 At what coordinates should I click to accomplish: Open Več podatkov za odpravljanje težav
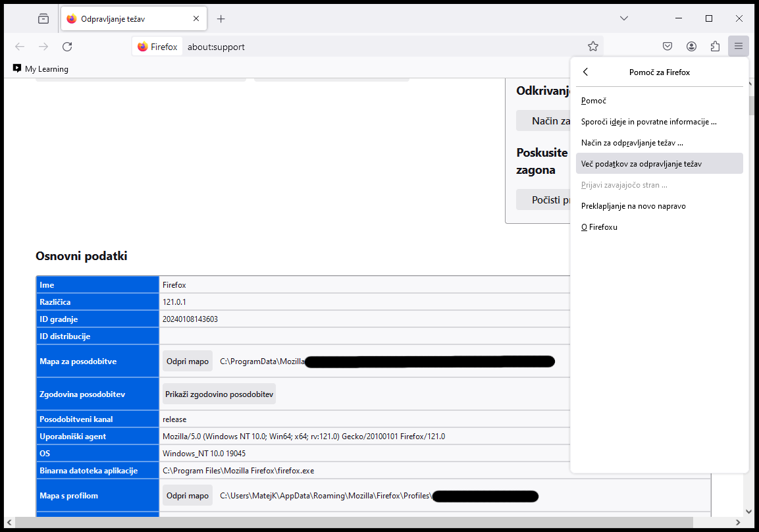pyautogui.click(x=660, y=164)
